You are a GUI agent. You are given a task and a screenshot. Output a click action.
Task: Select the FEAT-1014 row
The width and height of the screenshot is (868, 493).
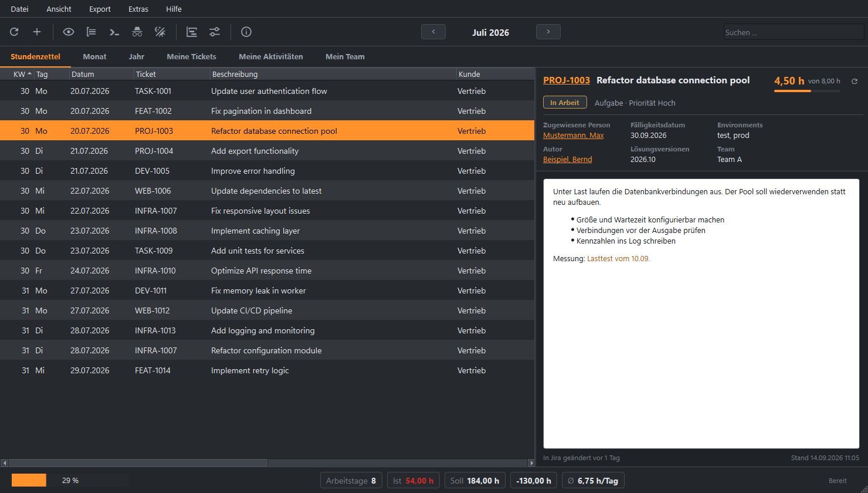[267, 370]
